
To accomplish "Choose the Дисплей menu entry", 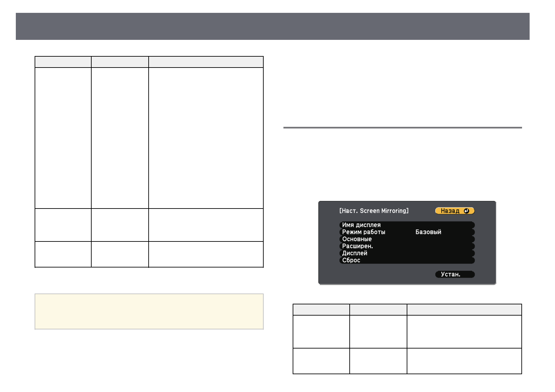I will click(355, 253).
